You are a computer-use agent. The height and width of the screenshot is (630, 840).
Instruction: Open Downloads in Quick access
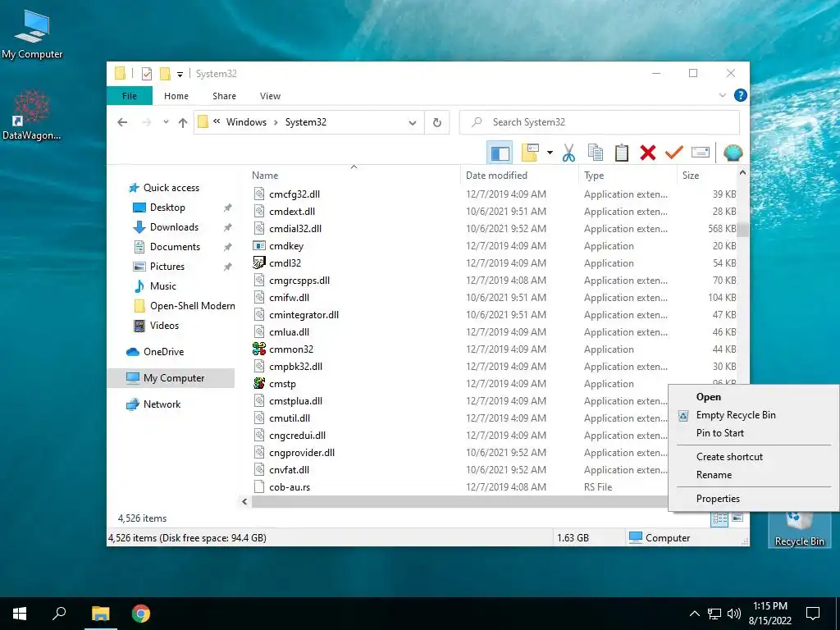tap(174, 227)
